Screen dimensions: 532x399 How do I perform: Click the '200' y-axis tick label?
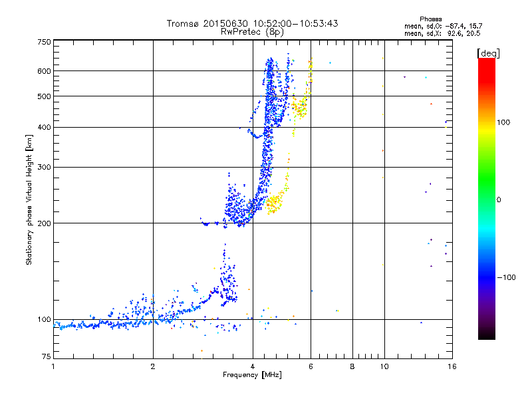(44, 223)
